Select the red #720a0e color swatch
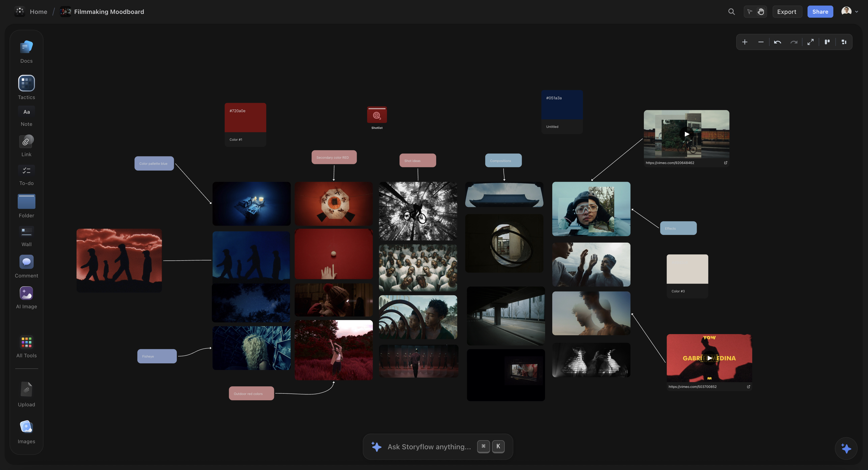Image resolution: width=868 pixels, height=470 pixels. coord(245,117)
